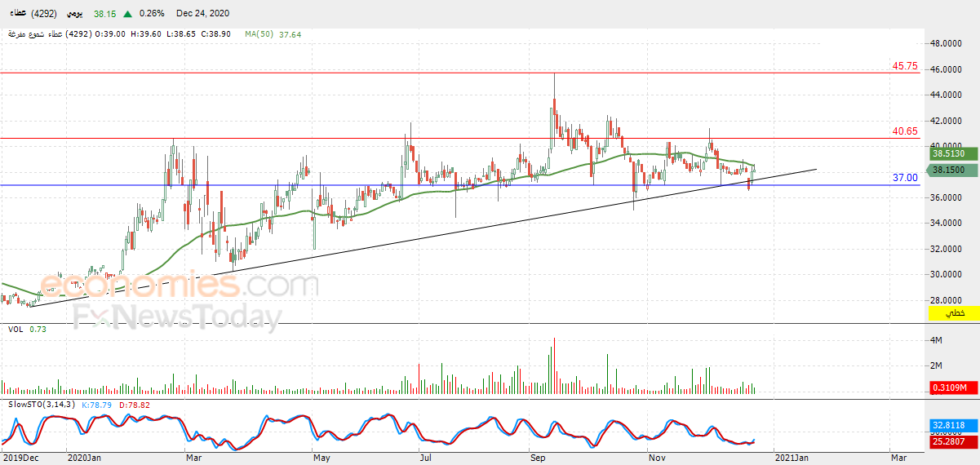
Task: Click the green up-triangle price change indicator
Action: (x=128, y=14)
